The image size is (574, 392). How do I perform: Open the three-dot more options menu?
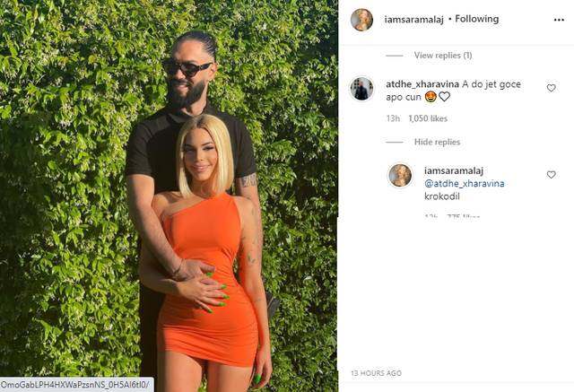click(559, 20)
